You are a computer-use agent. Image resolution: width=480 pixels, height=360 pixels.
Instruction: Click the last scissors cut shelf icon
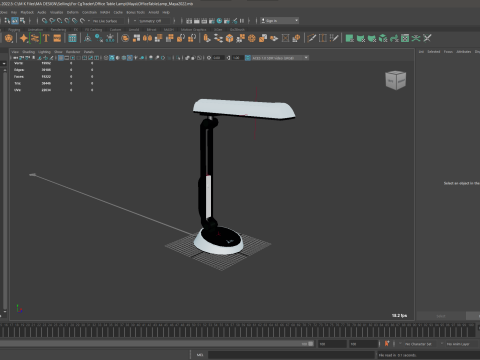[x=427, y=38]
